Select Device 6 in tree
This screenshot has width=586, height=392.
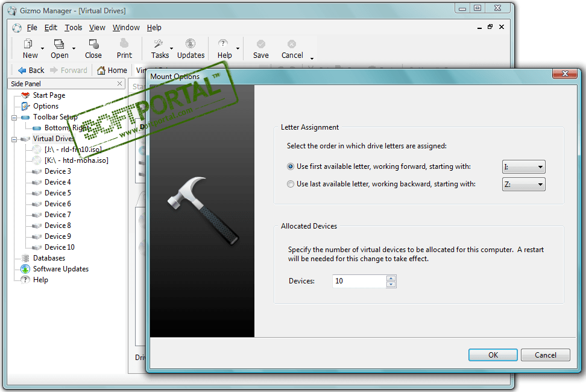[x=57, y=204]
